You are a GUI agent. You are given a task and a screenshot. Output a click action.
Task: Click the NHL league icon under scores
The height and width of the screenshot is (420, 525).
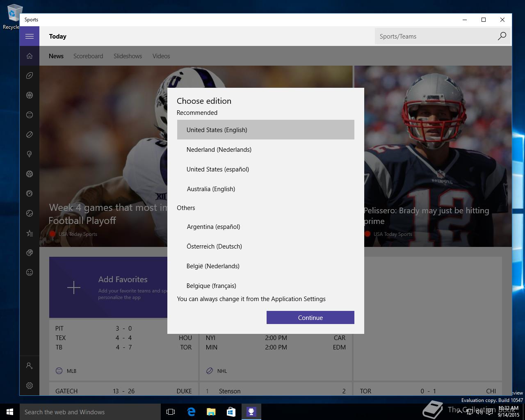click(x=210, y=371)
